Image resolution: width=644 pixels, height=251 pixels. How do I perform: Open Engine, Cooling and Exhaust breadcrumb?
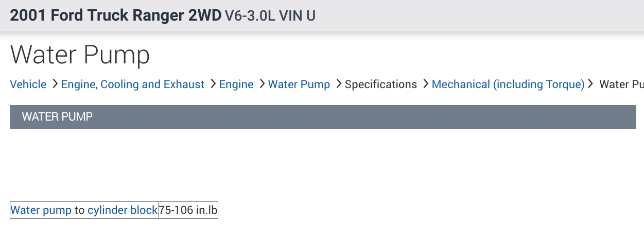[x=132, y=85]
